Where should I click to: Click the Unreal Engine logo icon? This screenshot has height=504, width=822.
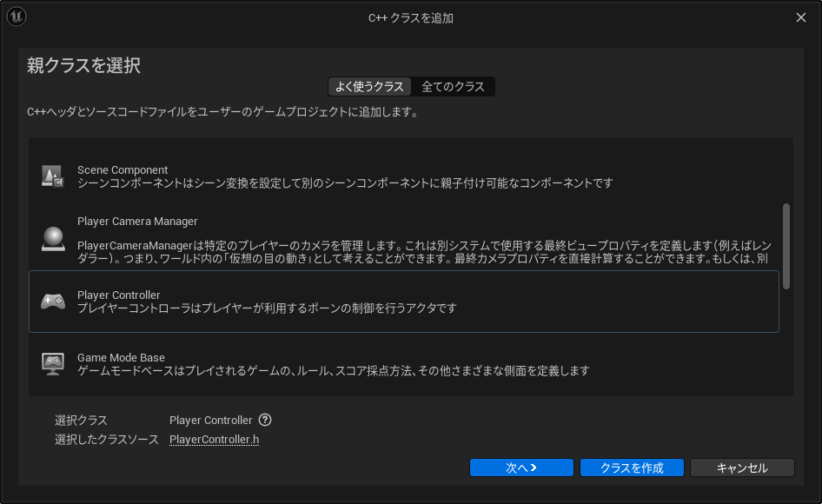(17, 17)
